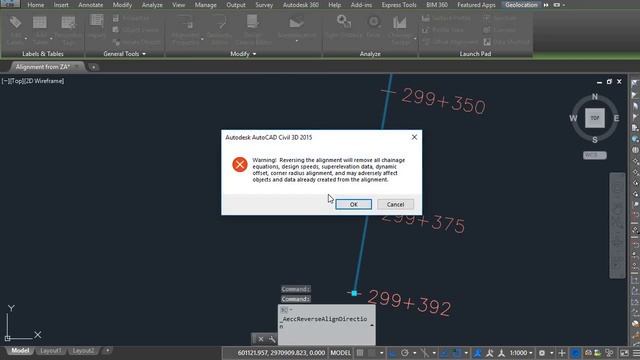
Task: Click the coordinates readout in status bar
Action: click(281, 353)
